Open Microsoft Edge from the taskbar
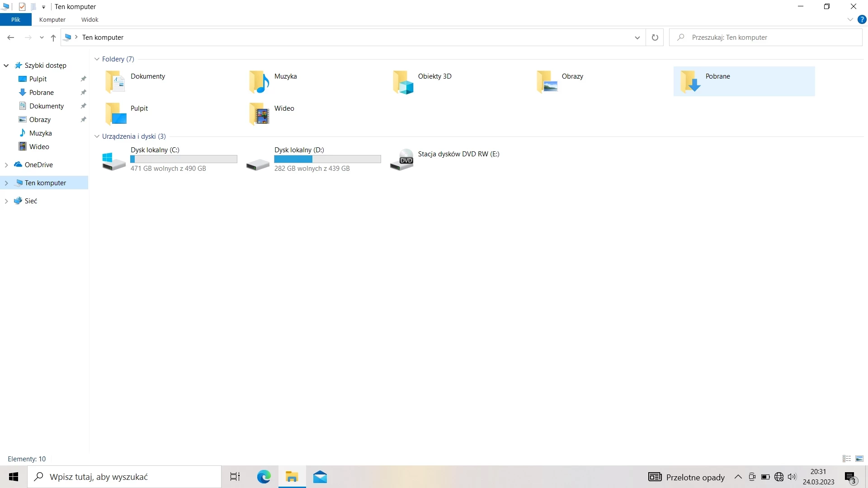 click(264, 477)
